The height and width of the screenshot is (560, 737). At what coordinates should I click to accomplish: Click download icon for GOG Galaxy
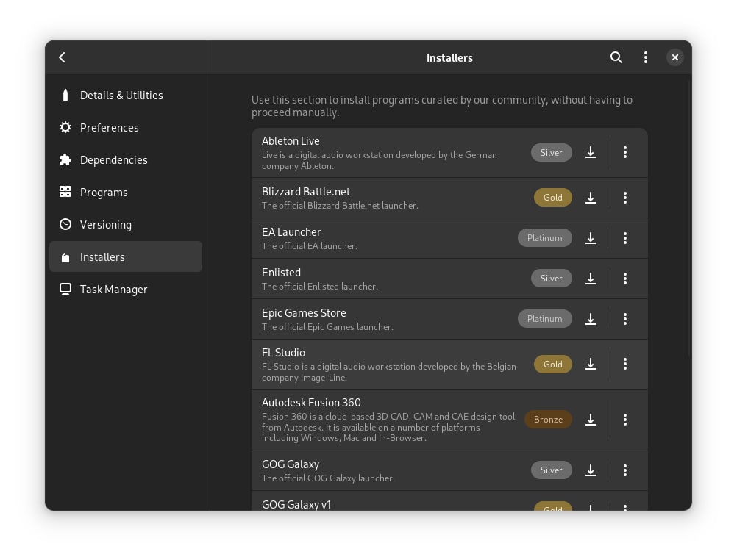coord(590,470)
